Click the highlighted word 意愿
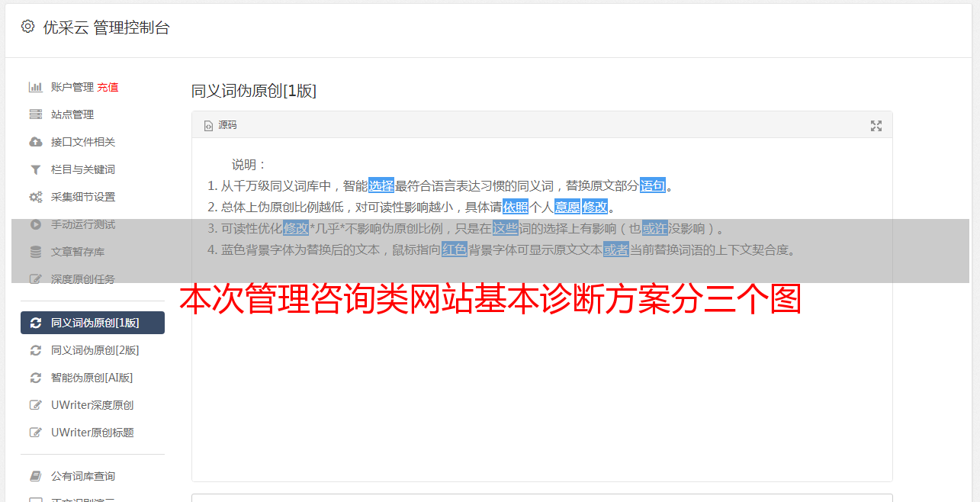Image resolution: width=980 pixels, height=502 pixels. tap(567, 207)
